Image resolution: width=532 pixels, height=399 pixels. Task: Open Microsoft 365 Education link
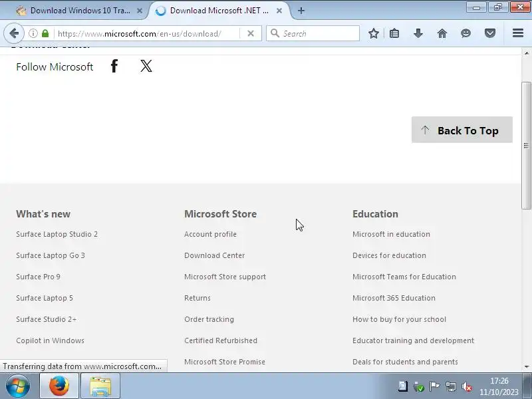394,298
